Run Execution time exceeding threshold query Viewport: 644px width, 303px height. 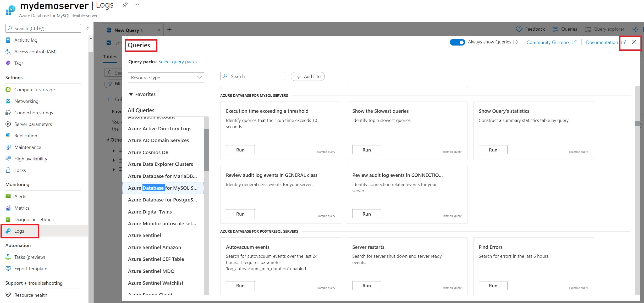(240, 149)
